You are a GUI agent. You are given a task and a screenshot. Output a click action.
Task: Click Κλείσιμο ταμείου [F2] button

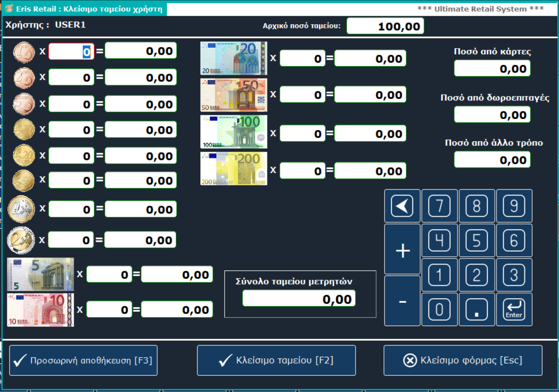(276, 360)
